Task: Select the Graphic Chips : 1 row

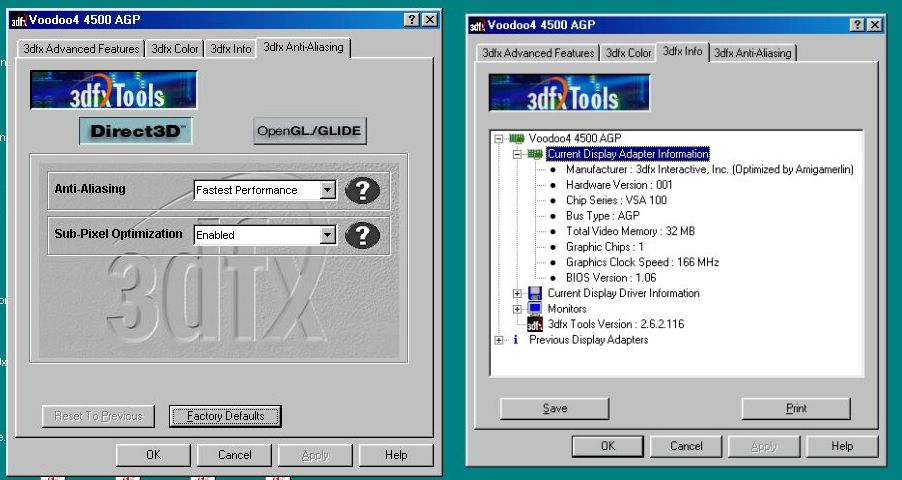Action: pyautogui.click(x=605, y=247)
